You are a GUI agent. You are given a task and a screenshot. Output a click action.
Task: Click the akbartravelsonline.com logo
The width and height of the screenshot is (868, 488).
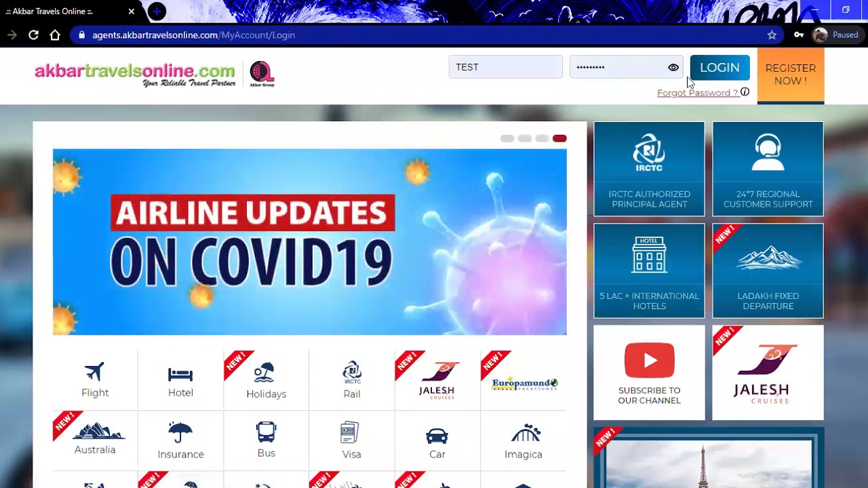tap(135, 75)
